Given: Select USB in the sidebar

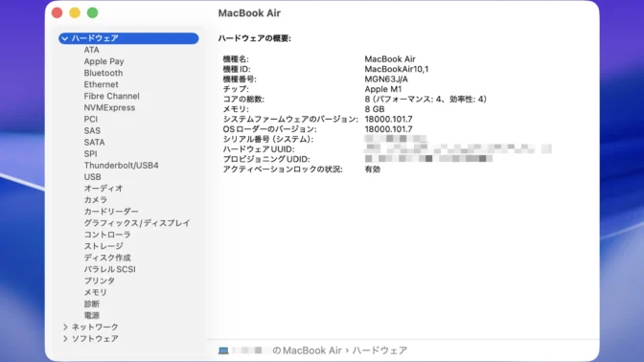Looking at the screenshot, I should pos(92,176).
